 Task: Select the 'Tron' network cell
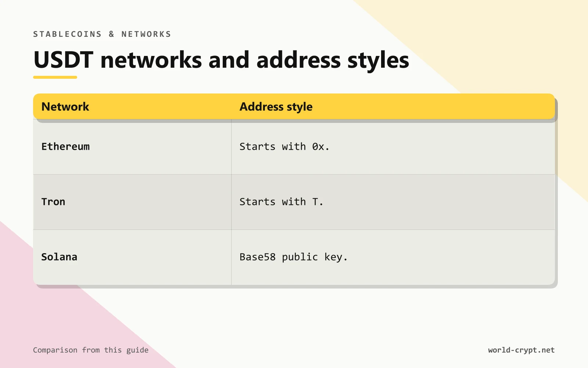click(x=132, y=202)
